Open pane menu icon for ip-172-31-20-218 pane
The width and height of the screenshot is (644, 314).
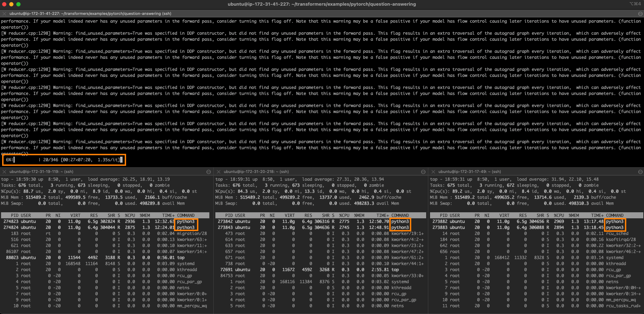click(x=423, y=172)
